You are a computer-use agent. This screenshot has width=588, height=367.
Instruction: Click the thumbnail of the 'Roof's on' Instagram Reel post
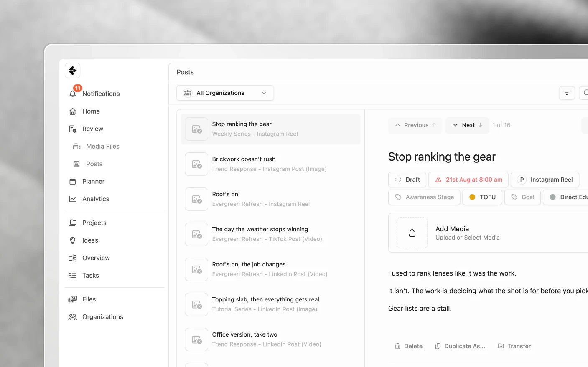pyautogui.click(x=196, y=199)
